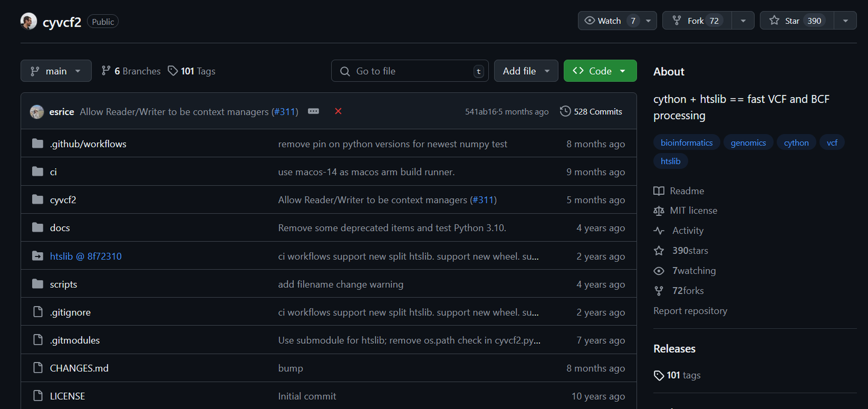Open the main branch dropdown
868x409 pixels.
tap(56, 71)
